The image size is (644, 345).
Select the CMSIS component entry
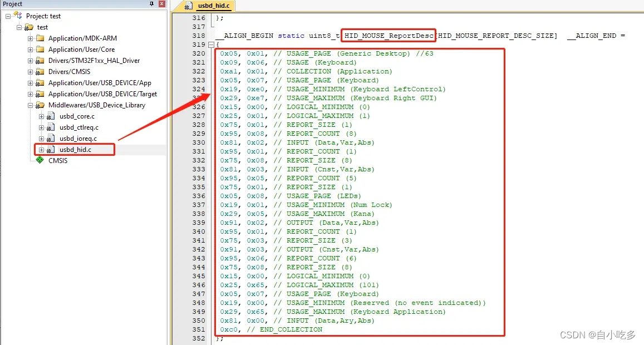pos(58,160)
